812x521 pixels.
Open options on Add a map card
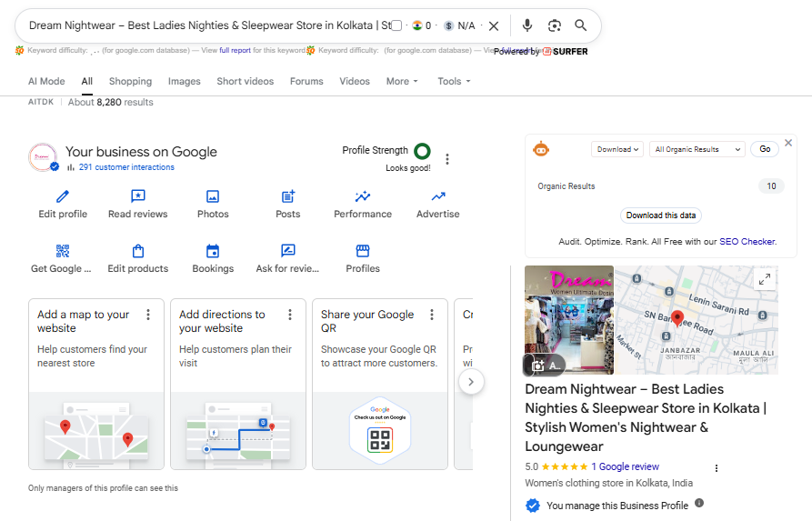[148, 315]
